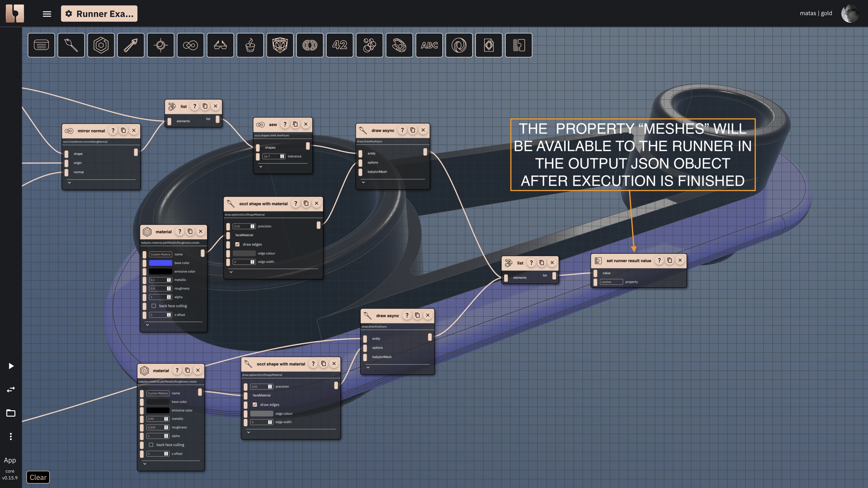Toggle back face culling in lower material node

coord(151,445)
